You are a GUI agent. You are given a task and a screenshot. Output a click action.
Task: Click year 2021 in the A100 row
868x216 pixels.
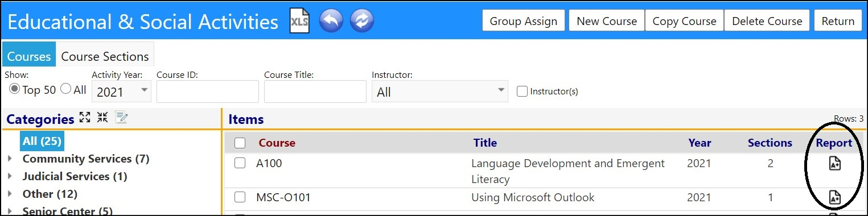(699, 164)
